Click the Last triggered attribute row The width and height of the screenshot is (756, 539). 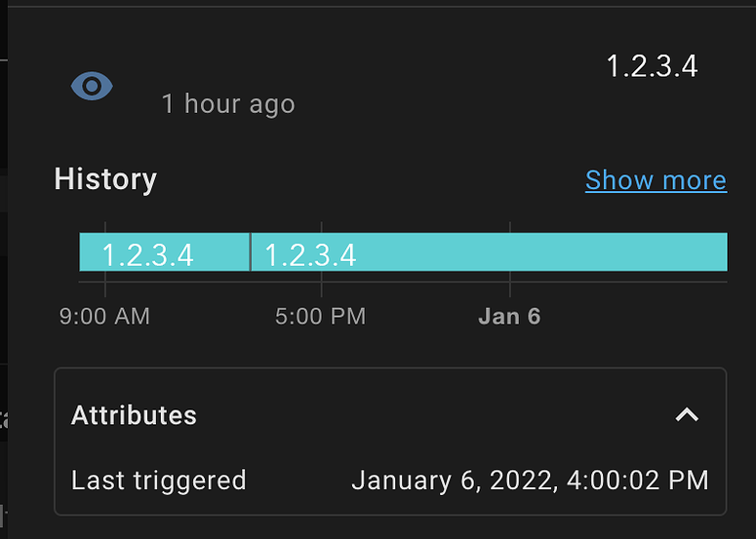tap(390, 481)
